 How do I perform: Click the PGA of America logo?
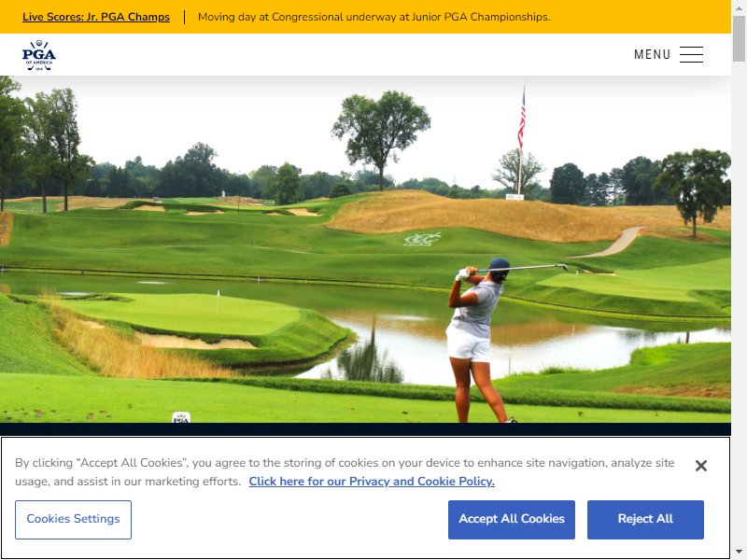tap(39, 55)
